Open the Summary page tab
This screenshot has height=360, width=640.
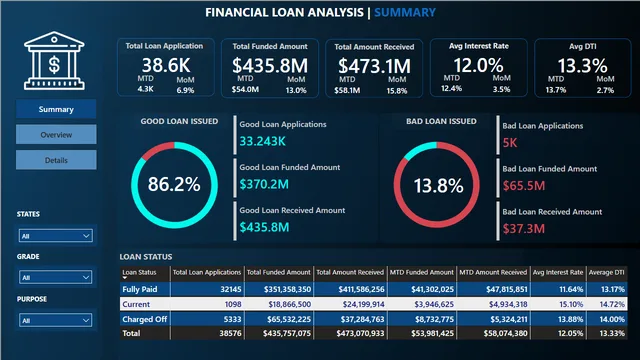(56, 109)
